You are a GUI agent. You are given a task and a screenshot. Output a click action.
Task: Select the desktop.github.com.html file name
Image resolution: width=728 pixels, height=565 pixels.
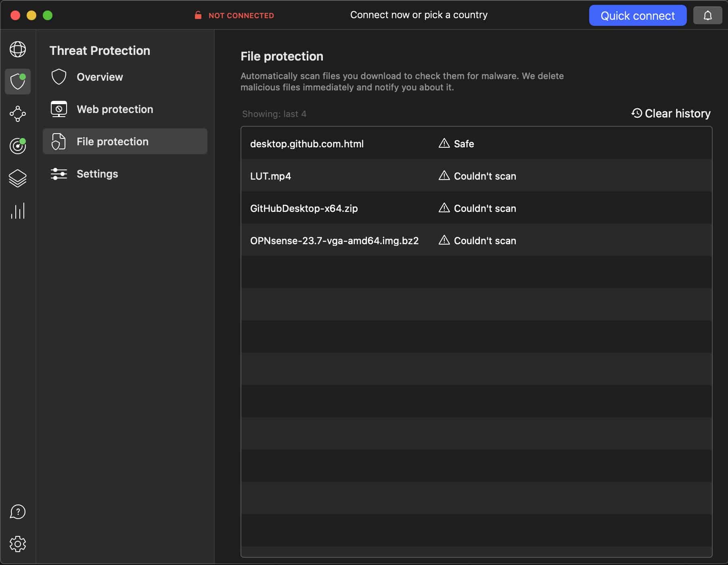(307, 144)
